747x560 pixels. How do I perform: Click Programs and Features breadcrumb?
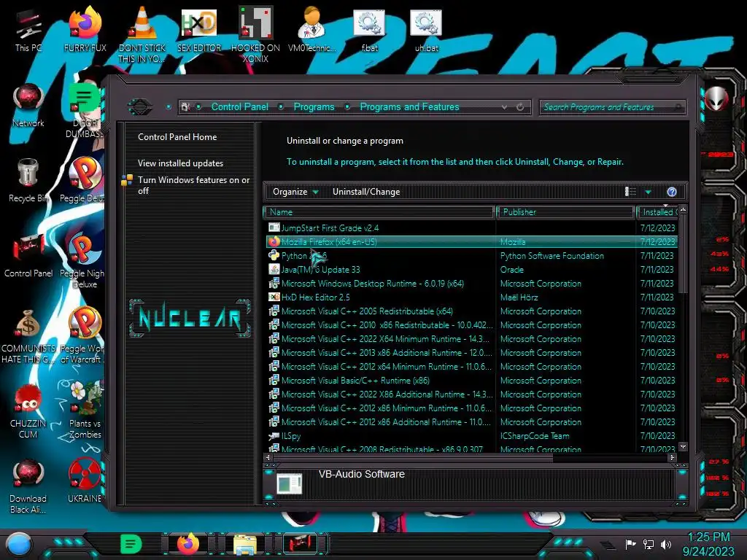pos(409,106)
